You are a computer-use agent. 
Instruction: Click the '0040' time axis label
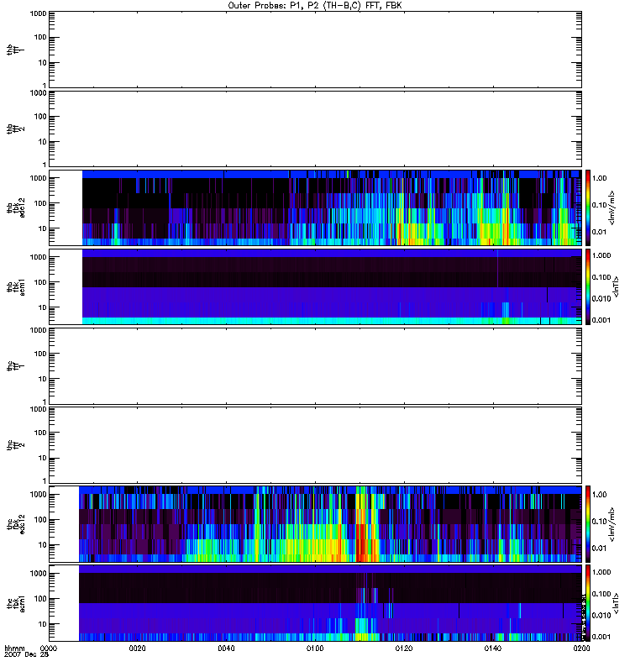pyautogui.click(x=226, y=648)
